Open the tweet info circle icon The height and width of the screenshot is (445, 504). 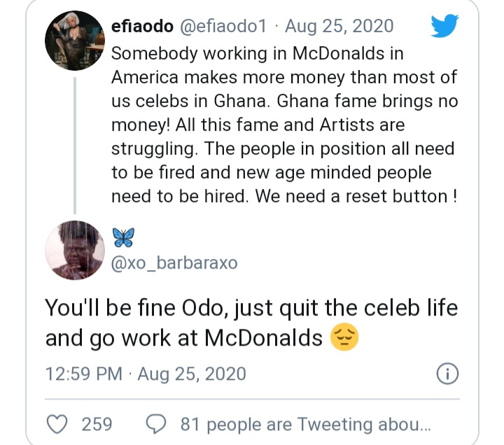point(446,374)
